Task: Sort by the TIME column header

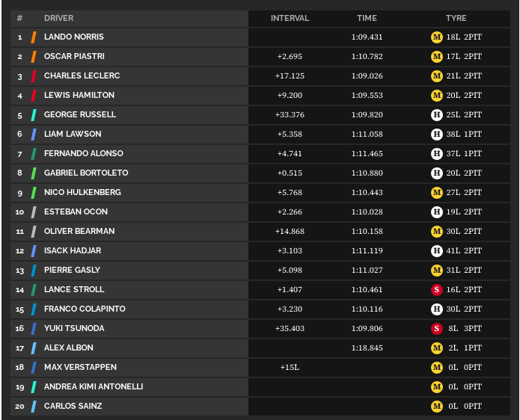Action: click(367, 18)
